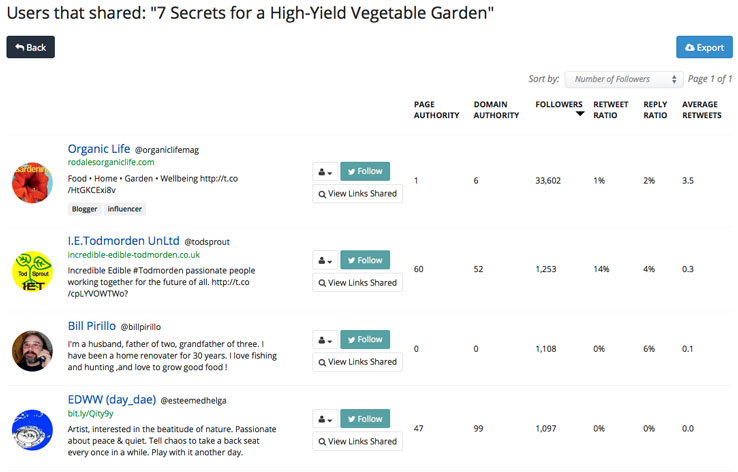
Task: Open Organic Life user options dropdown
Action: coord(325,171)
